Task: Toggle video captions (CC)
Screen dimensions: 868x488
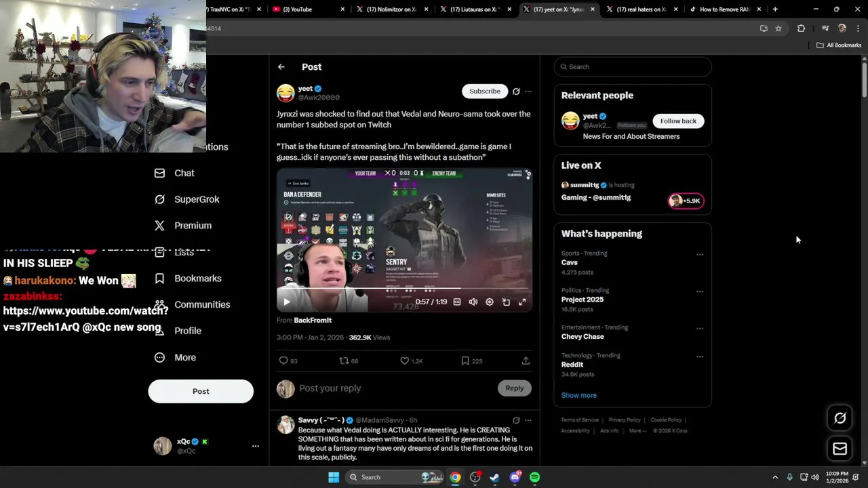Action: [457, 302]
